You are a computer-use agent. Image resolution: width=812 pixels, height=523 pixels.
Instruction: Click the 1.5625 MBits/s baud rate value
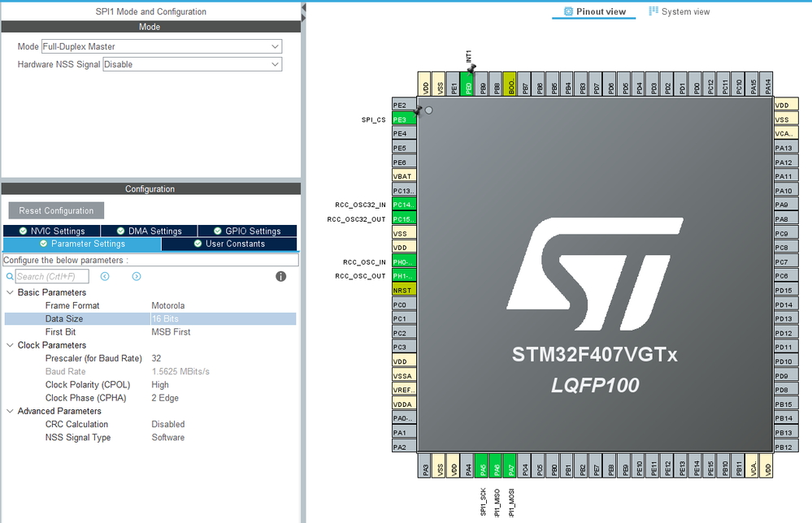(x=180, y=371)
